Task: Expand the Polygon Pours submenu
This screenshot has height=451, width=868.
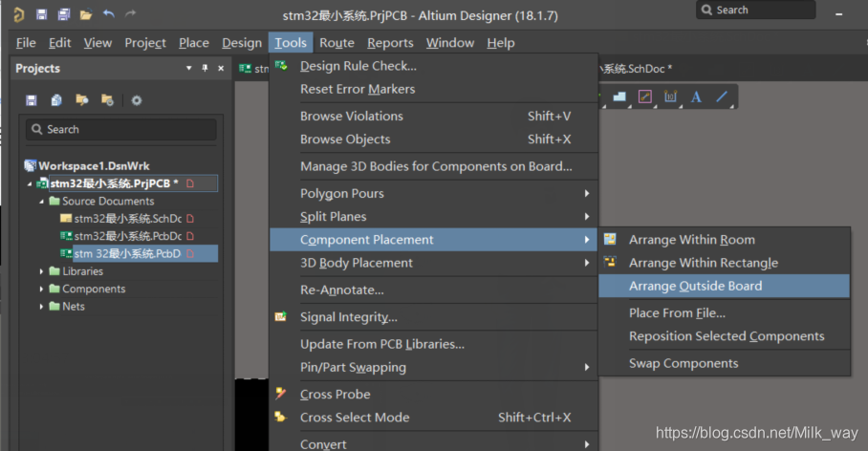Action: pos(433,194)
